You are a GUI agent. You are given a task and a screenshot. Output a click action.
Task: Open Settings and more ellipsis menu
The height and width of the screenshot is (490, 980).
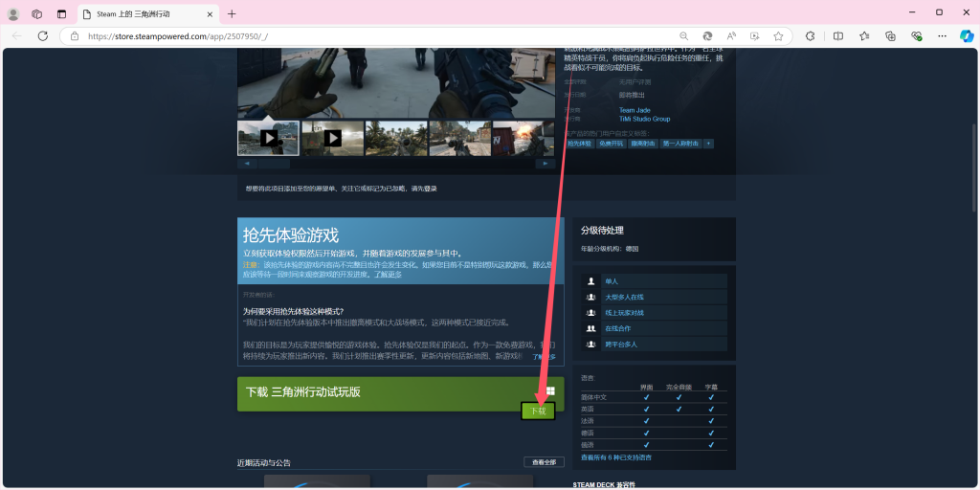pos(943,36)
